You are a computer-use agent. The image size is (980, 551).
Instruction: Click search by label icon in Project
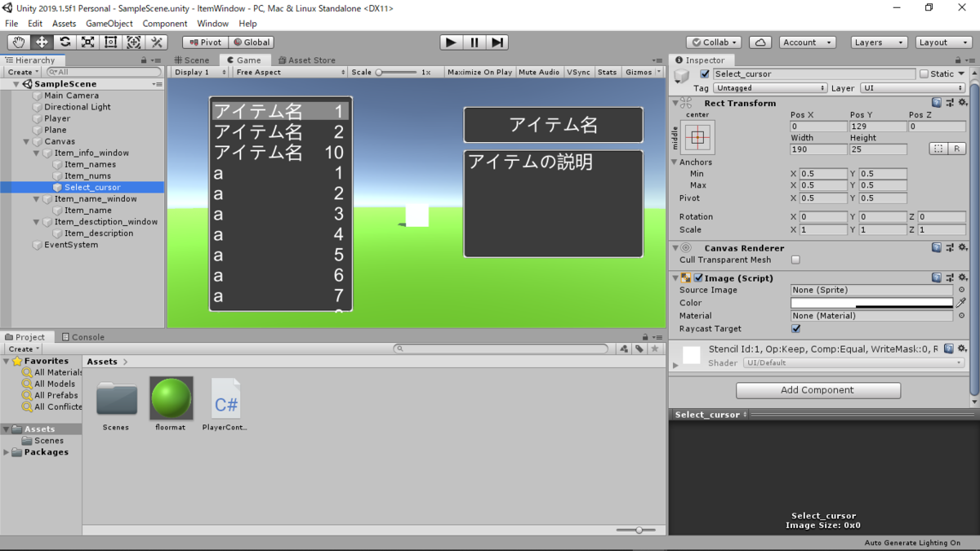click(x=639, y=349)
